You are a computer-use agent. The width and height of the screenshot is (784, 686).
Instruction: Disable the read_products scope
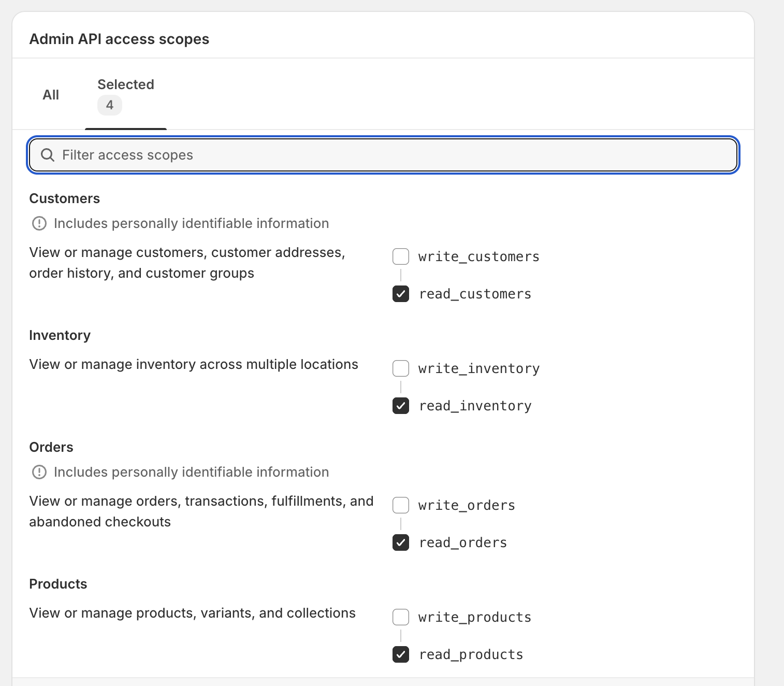pyautogui.click(x=400, y=654)
